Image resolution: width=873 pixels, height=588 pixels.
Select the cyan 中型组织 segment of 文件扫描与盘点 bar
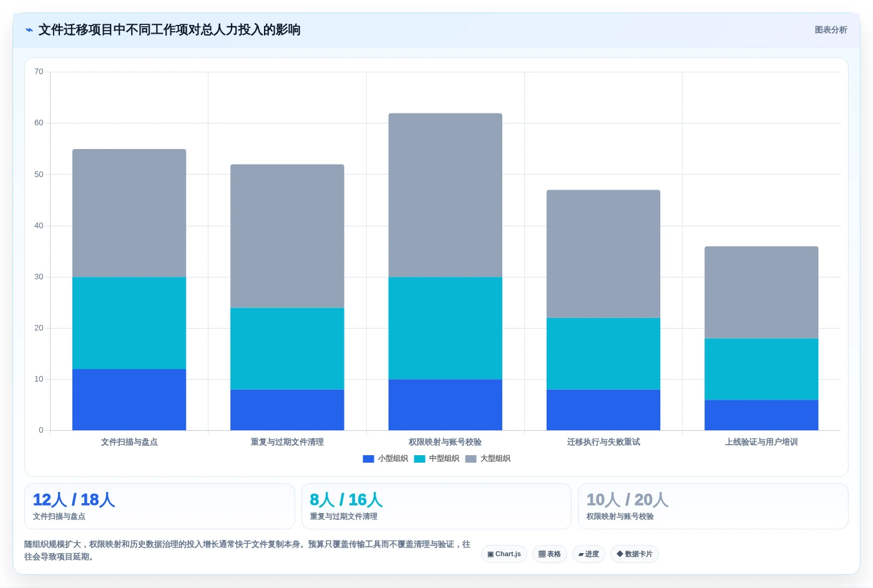[129, 323]
